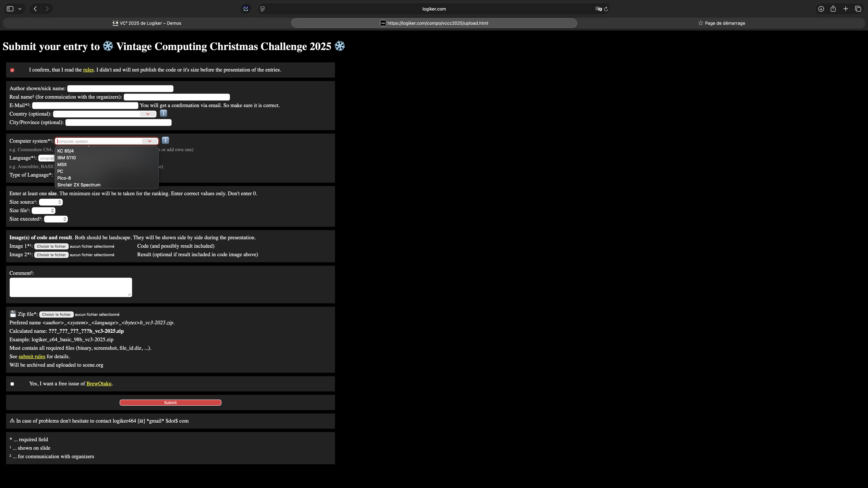Click the info icon next to Country

[x=163, y=113]
